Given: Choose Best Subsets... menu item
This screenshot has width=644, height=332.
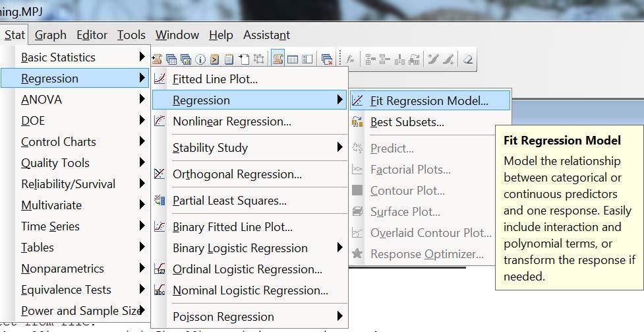Looking at the screenshot, I should tap(430, 122).
